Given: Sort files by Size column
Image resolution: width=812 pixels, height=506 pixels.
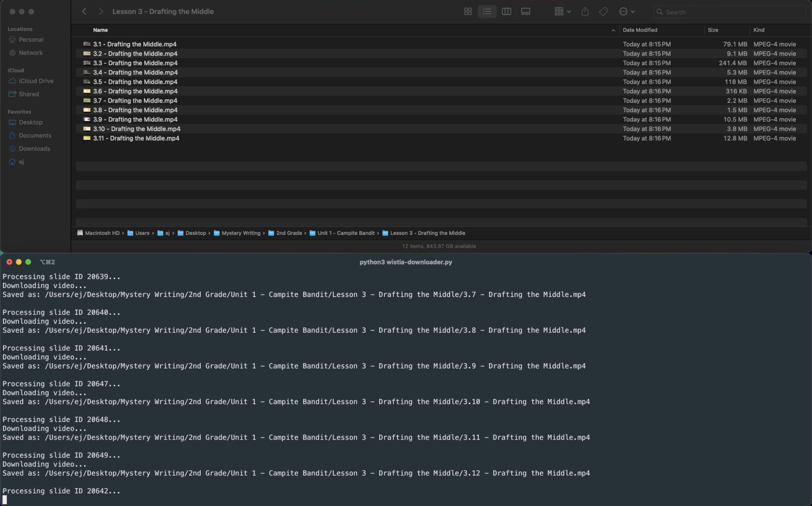Looking at the screenshot, I should (713, 30).
